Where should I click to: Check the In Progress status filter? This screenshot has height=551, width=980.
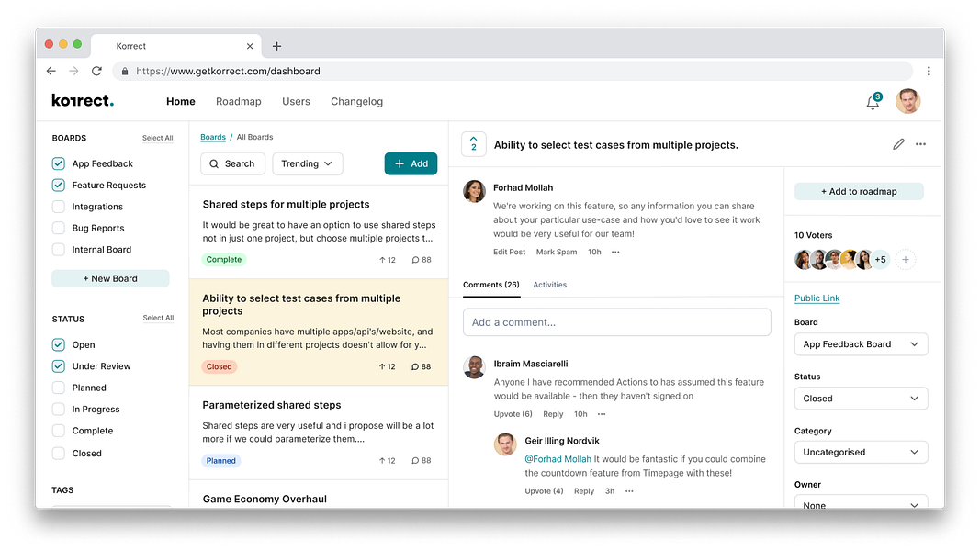58,410
